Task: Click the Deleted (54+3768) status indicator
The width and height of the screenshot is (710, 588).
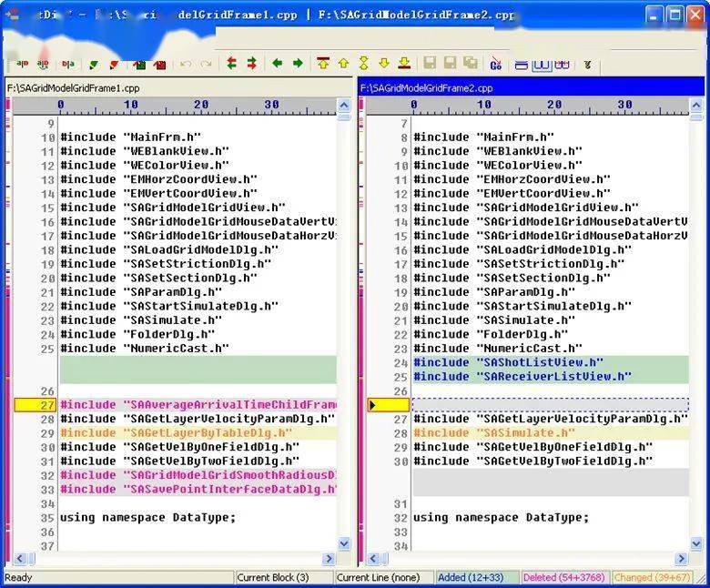Action: click(x=563, y=578)
